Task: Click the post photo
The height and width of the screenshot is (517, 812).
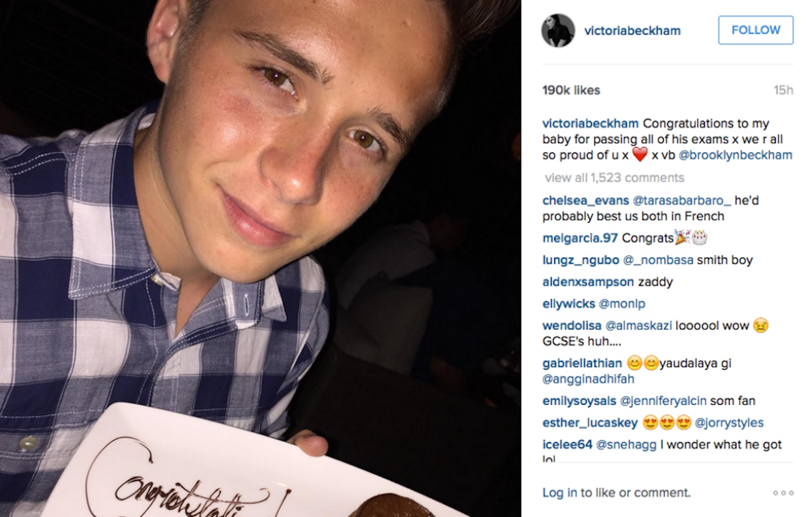Action: pos(261,258)
